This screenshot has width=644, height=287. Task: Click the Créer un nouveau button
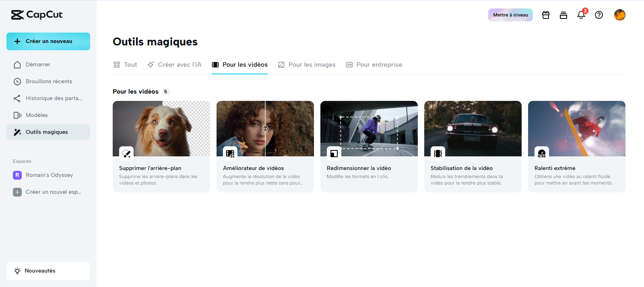pos(48,41)
